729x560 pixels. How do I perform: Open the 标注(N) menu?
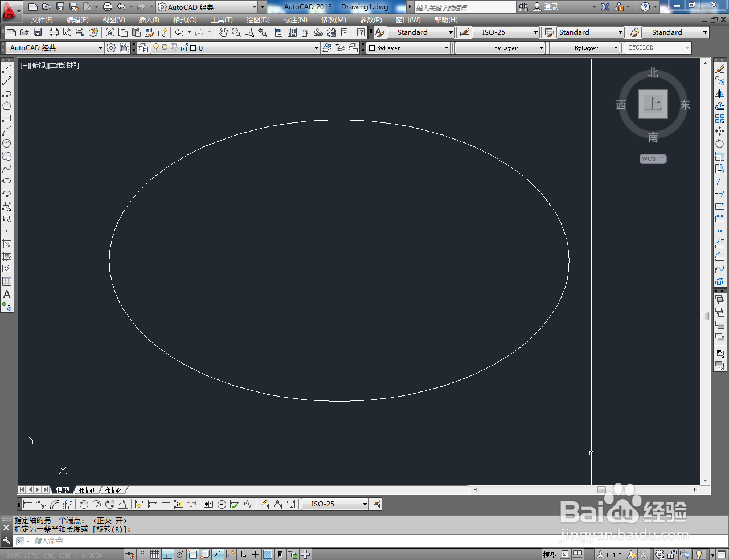coord(296,20)
